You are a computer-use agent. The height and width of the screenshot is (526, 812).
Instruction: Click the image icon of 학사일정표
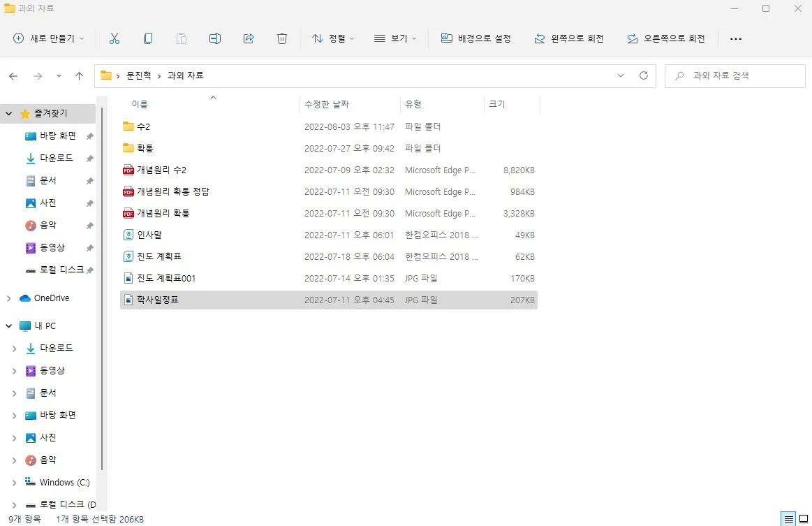(x=128, y=300)
